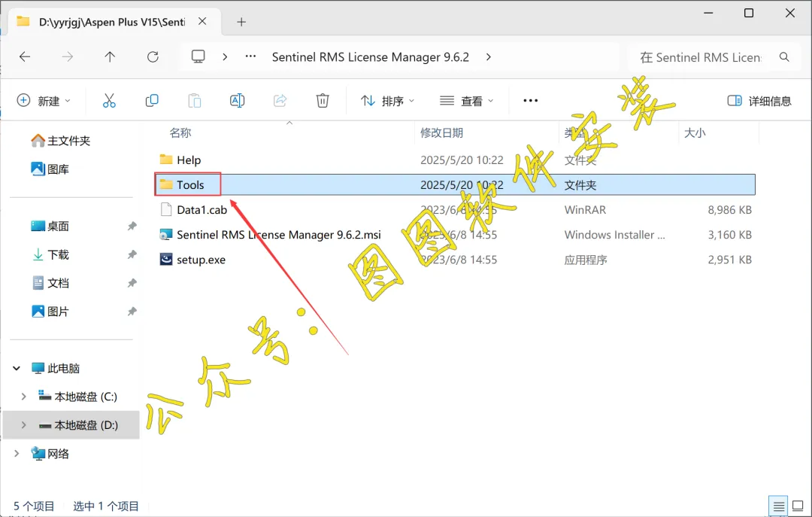Sort by 大小 column header
The height and width of the screenshot is (517, 812).
695,132
